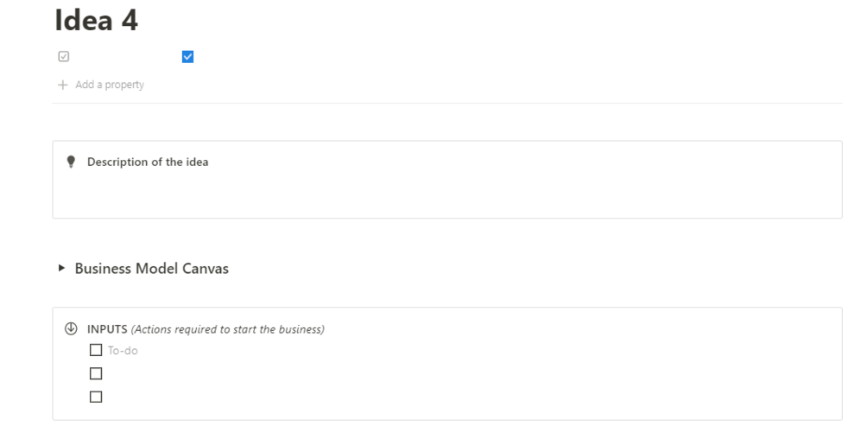Check the second to-do checkbox
The height and width of the screenshot is (445, 868).
pyautogui.click(x=96, y=374)
